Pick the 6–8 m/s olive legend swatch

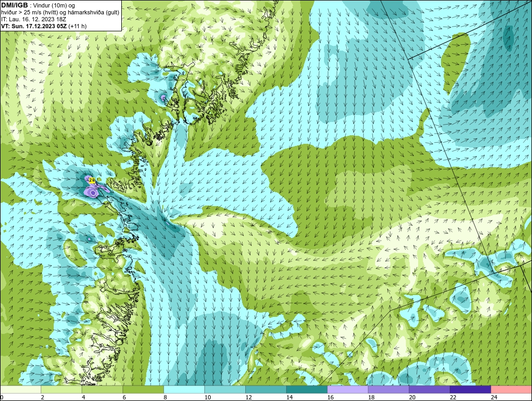click(x=143, y=389)
